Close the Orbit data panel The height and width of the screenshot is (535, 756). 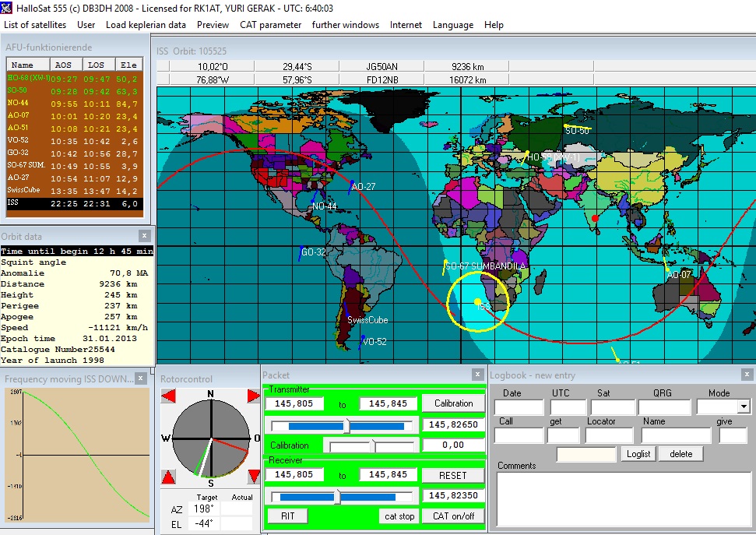pyautogui.click(x=144, y=236)
